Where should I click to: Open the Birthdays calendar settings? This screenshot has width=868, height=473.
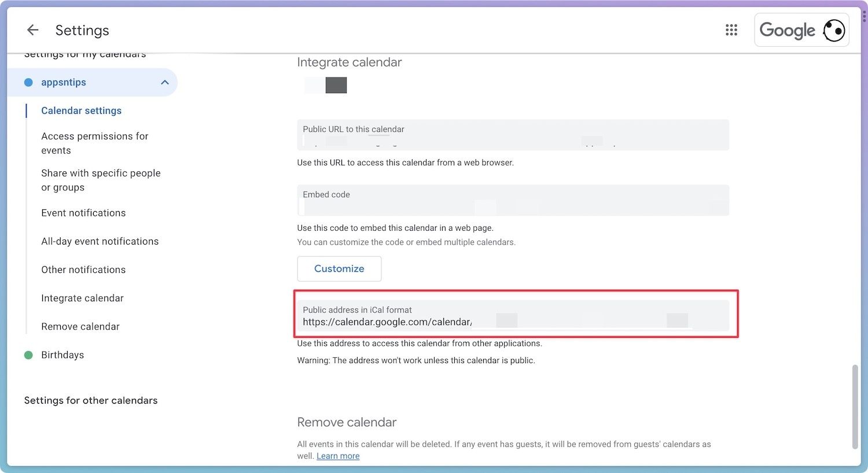tap(62, 355)
